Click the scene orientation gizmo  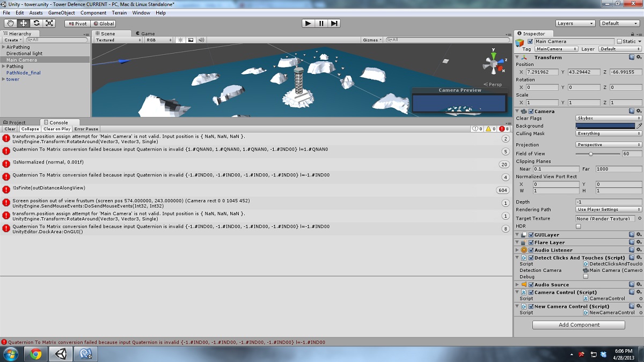click(494, 63)
